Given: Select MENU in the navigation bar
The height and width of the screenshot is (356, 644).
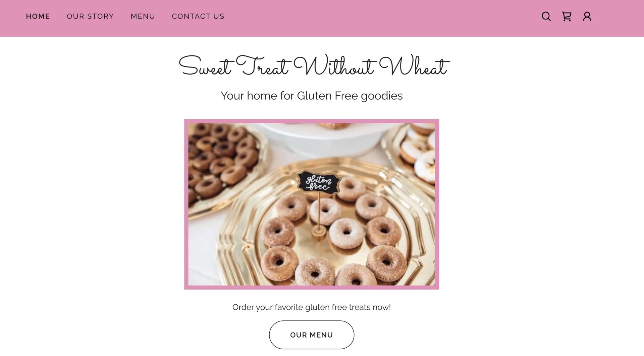Looking at the screenshot, I should (x=143, y=16).
